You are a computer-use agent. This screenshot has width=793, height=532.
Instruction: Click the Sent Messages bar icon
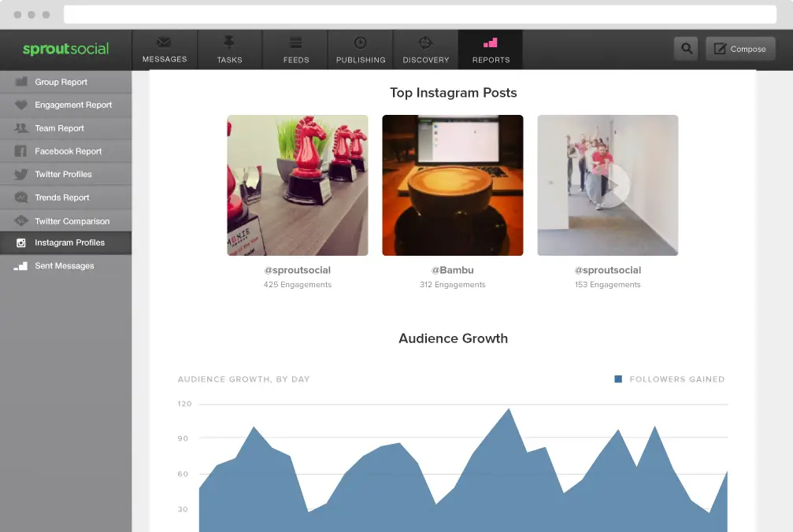20,266
